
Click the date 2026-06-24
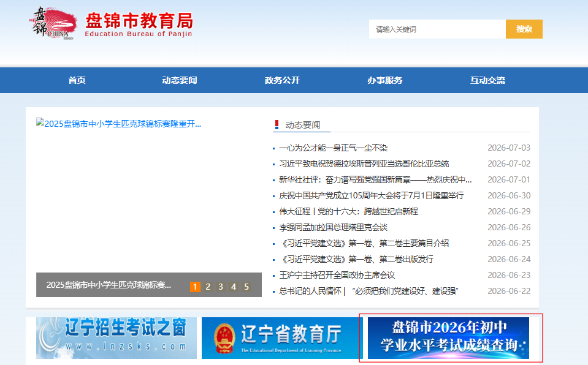click(509, 259)
